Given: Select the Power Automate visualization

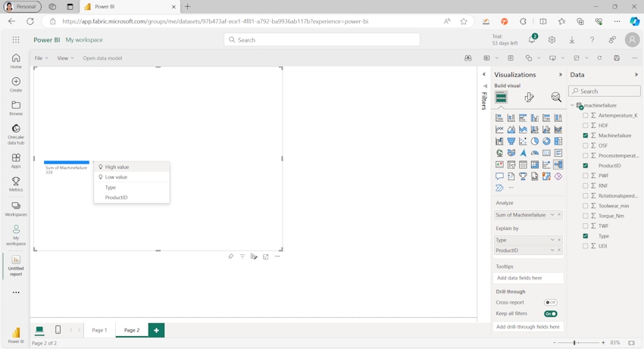Looking at the screenshot, I should tap(499, 188).
